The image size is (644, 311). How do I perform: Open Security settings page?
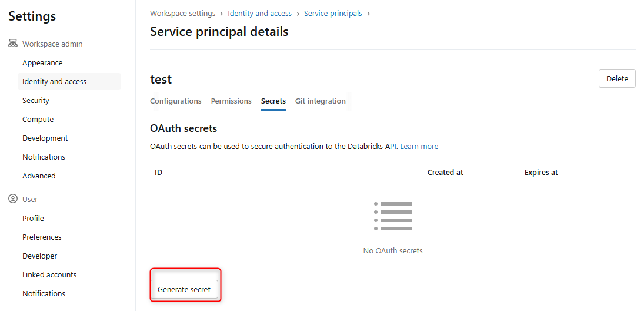36,101
